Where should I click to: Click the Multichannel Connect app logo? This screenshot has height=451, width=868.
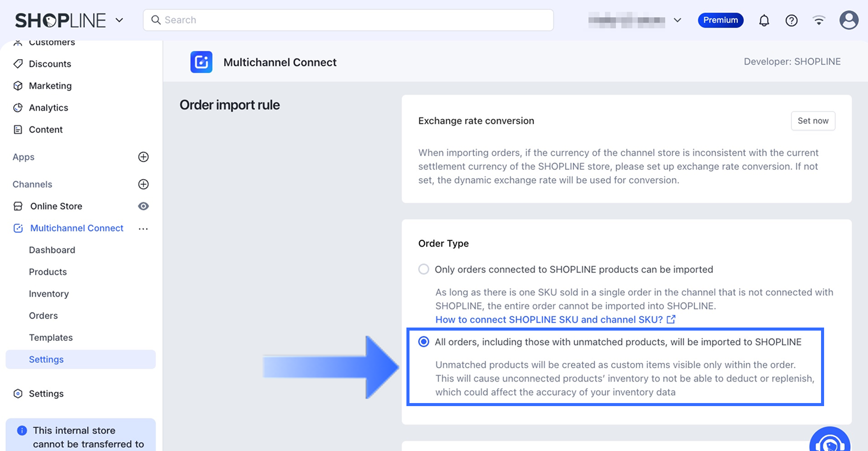pos(201,62)
